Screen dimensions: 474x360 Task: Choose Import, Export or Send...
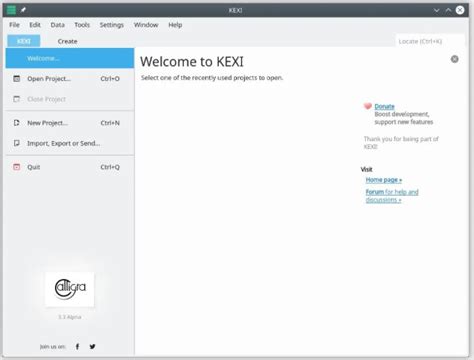click(x=70, y=143)
